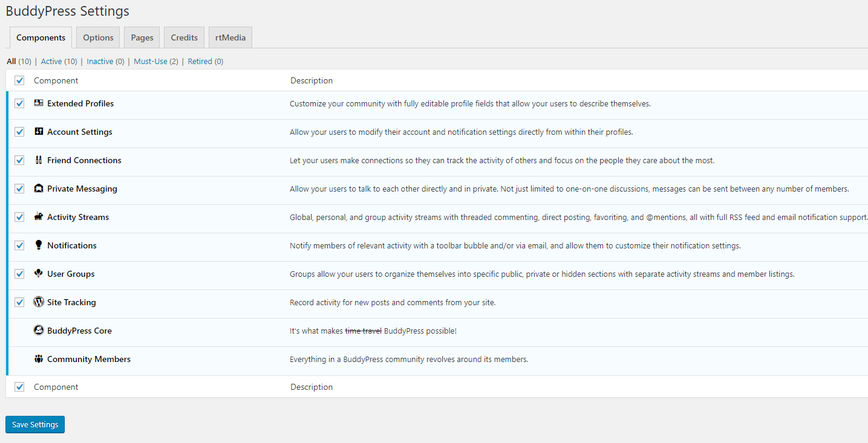The image size is (868, 443).
Task: Uncheck the Extended Profiles checkbox
Action: [x=19, y=103]
